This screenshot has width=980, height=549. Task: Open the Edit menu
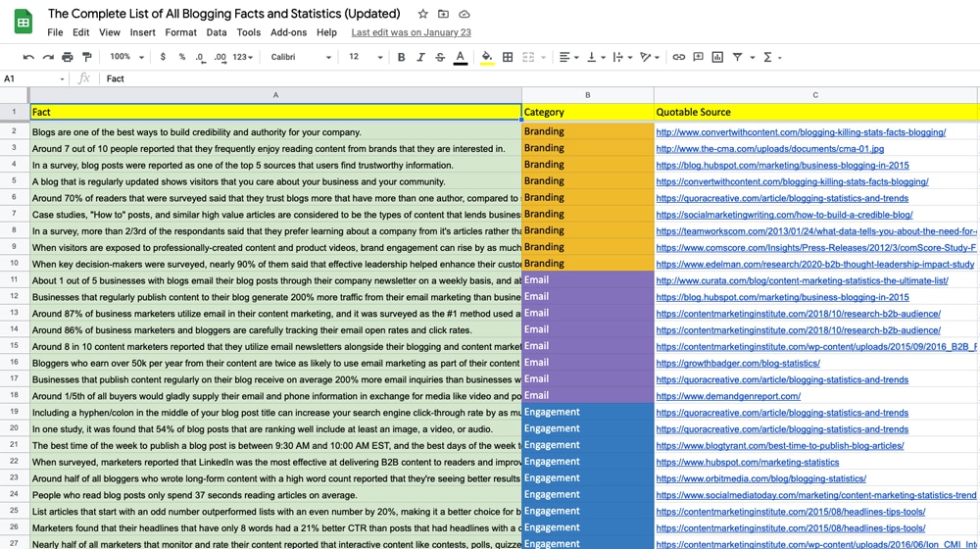point(80,32)
